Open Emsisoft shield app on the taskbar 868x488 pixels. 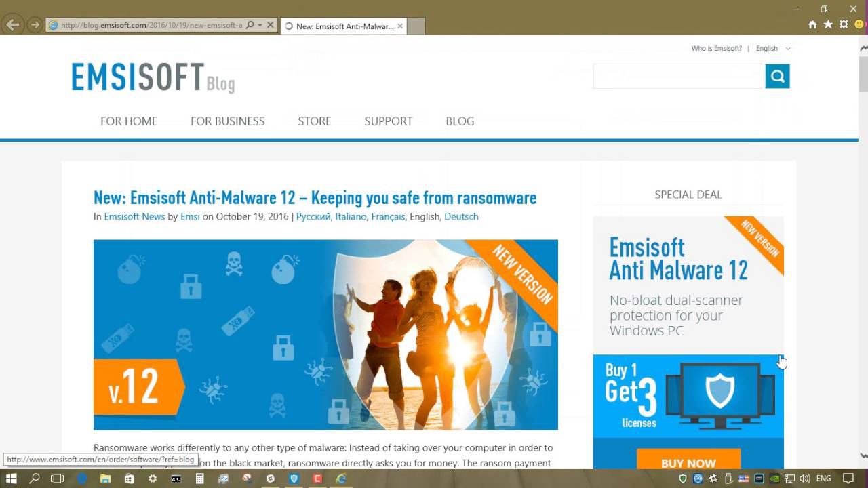click(x=294, y=479)
